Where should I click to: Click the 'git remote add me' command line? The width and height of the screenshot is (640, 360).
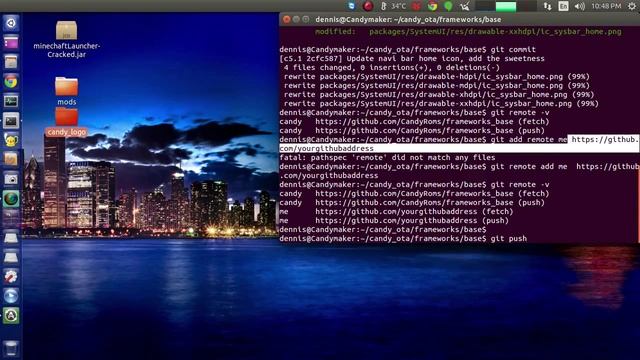coord(459,171)
